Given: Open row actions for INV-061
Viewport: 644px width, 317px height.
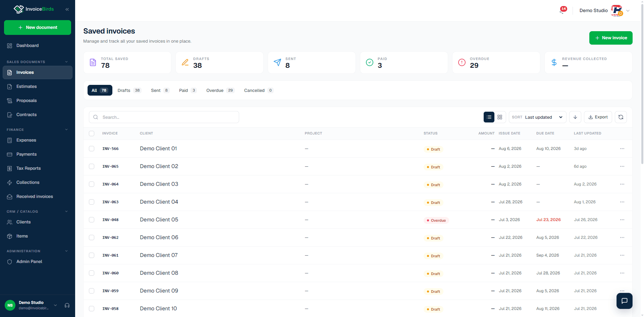Looking at the screenshot, I should click(x=622, y=255).
